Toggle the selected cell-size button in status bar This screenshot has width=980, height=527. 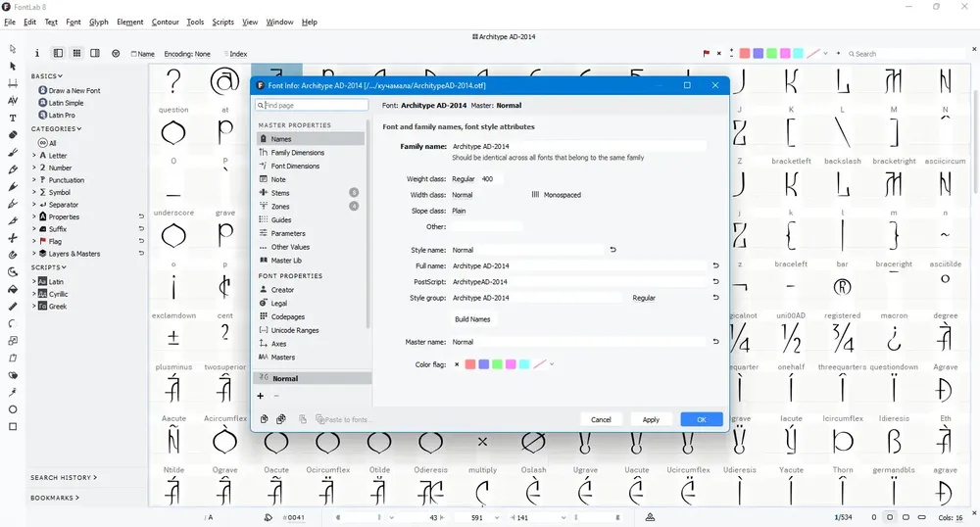tap(890, 517)
